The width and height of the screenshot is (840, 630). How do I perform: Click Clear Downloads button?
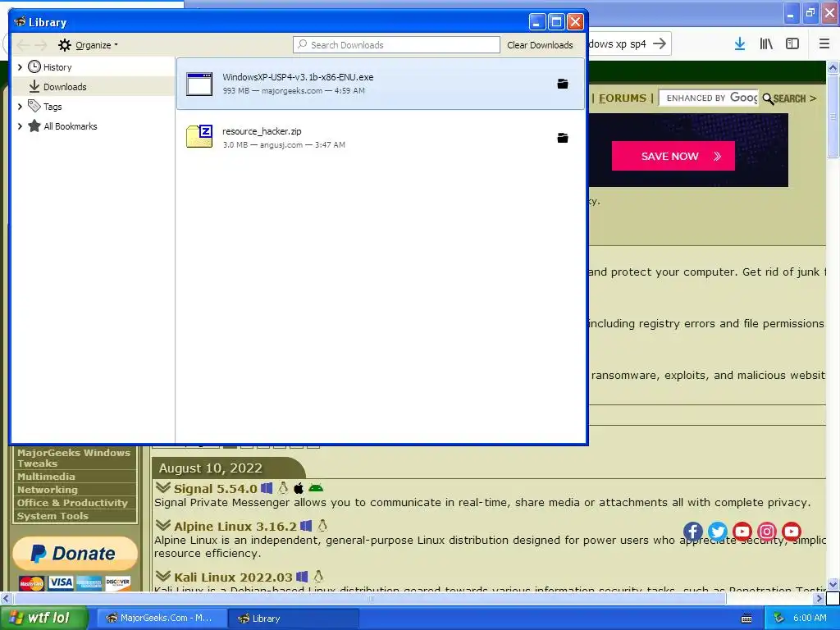(540, 45)
